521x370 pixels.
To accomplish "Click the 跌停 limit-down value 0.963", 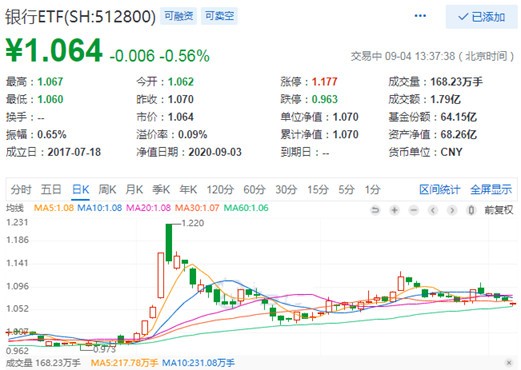I will [x=325, y=99].
